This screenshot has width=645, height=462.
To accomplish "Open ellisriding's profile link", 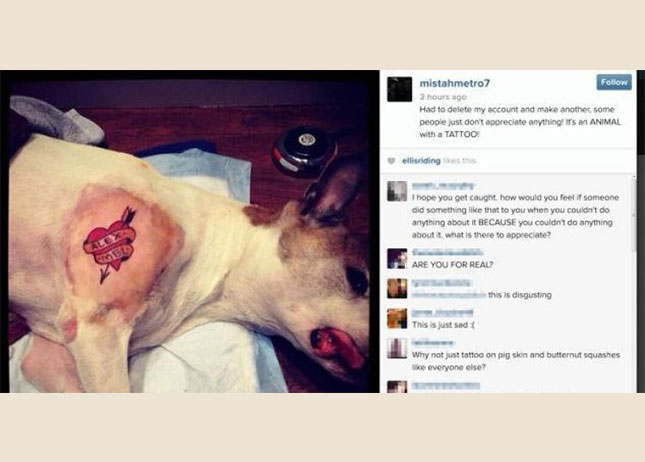I will (x=421, y=161).
